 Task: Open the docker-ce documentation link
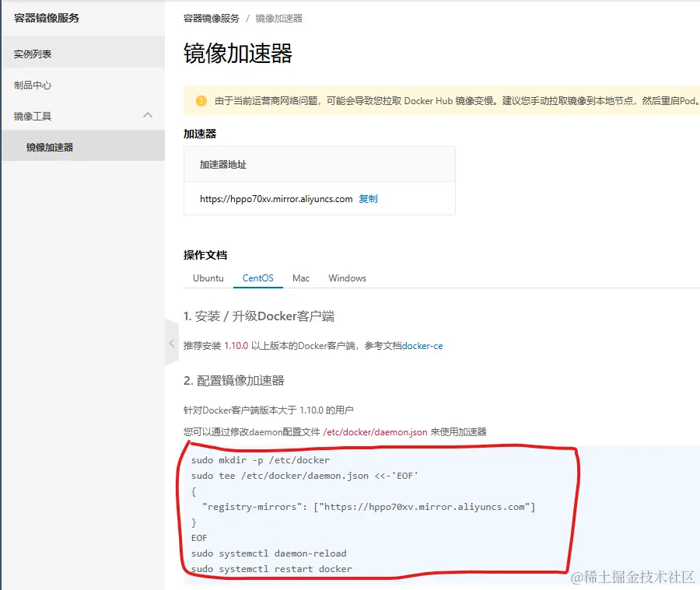coord(422,346)
